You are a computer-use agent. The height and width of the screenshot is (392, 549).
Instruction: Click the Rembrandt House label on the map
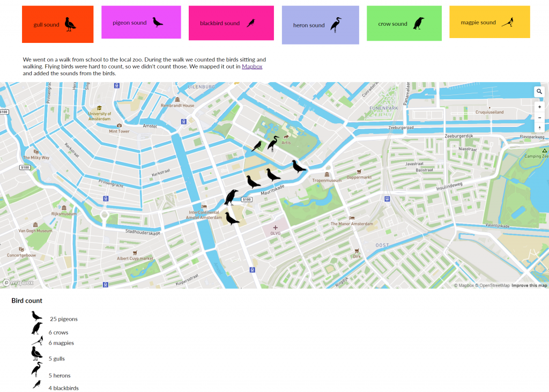tap(177, 106)
